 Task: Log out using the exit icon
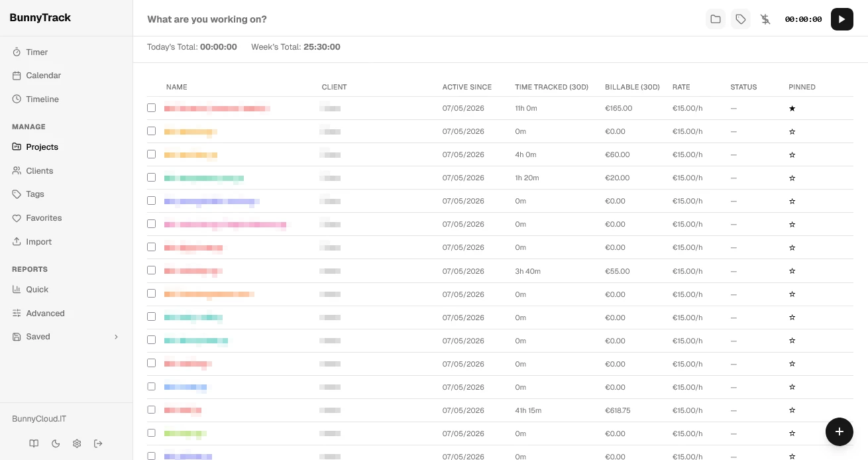coord(98,443)
